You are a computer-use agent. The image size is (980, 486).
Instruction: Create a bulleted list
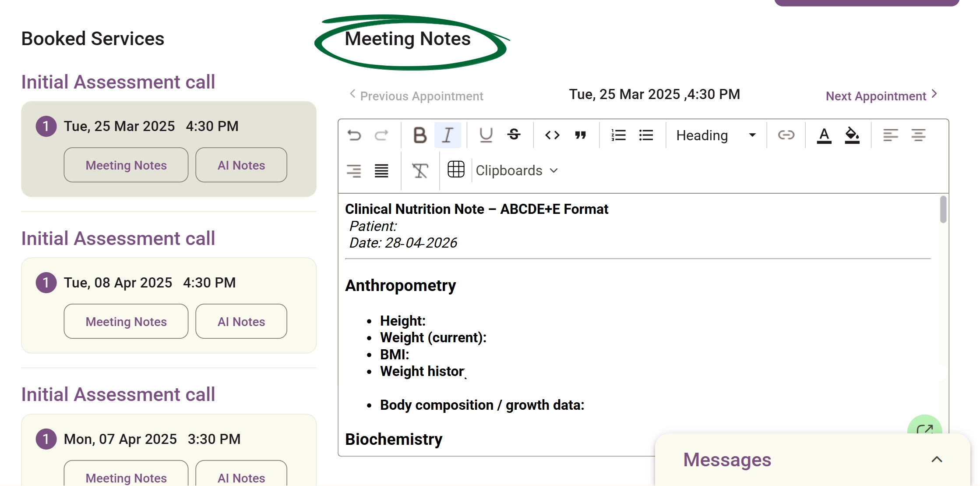(x=646, y=135)
